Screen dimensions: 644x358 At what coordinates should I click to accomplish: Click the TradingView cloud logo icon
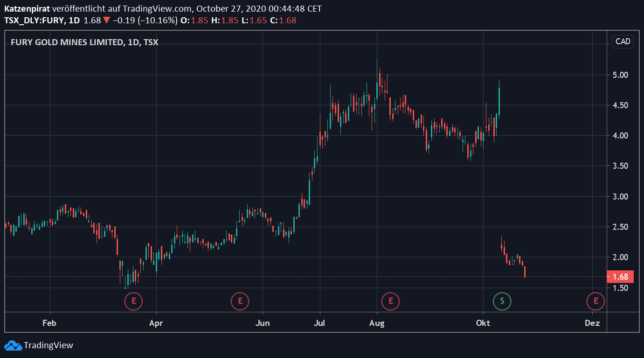coord(13,345)
